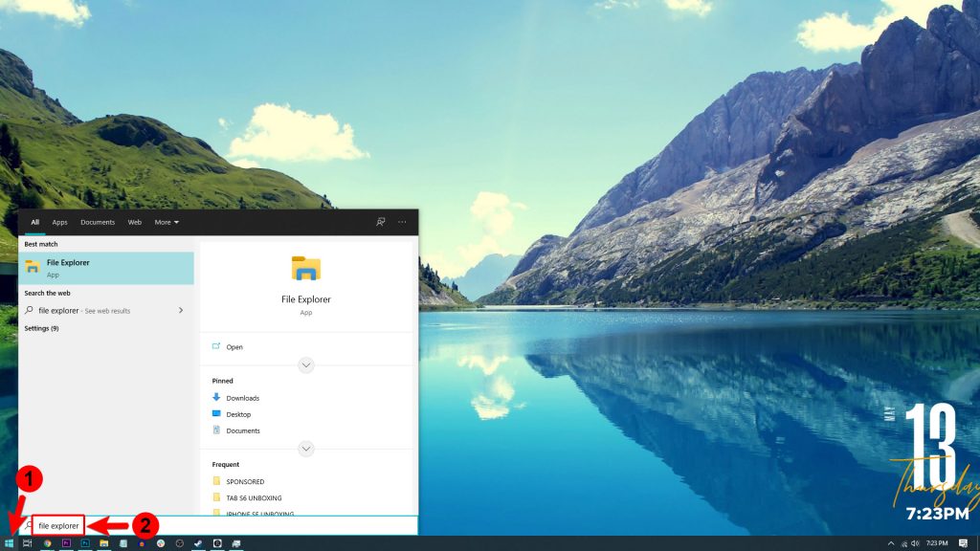Click the large File Explorer app icon

pyautogui.click(x=305, y=268)
